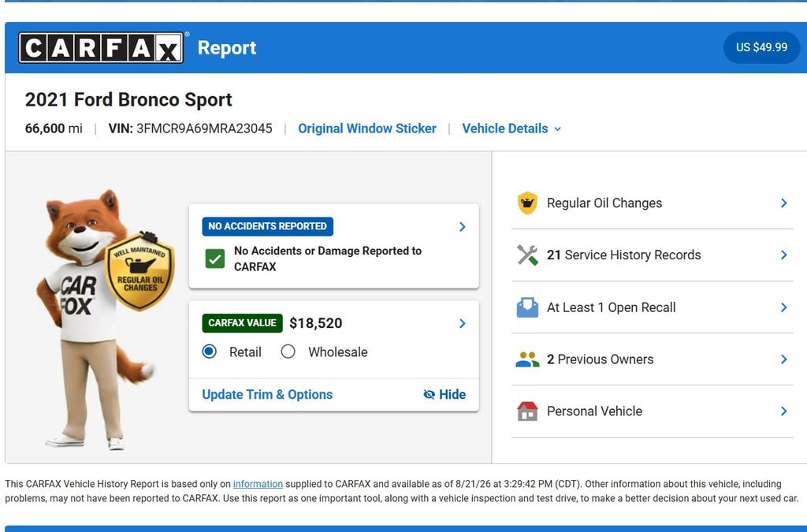Click the VIN 3FMCR9A69MRA23045 text
Image resolution: width=807 pixels, height=532 pixels.
click(190, 128)
